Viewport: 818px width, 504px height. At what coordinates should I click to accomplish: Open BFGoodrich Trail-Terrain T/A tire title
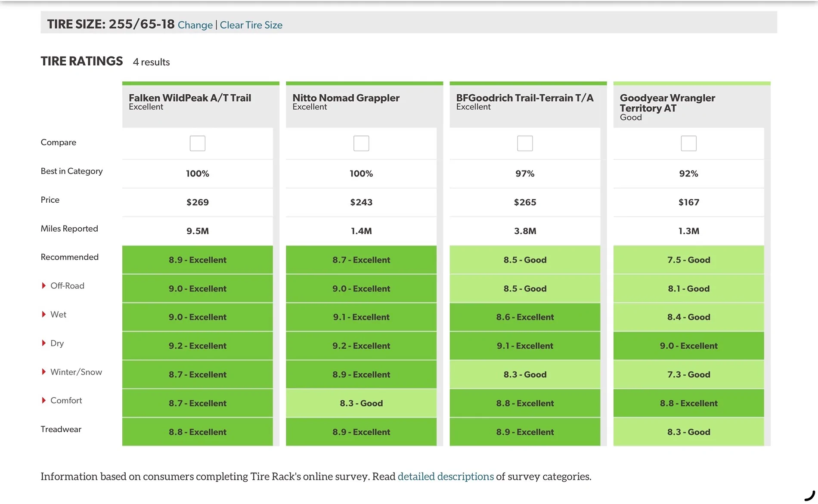coord(525,98)
